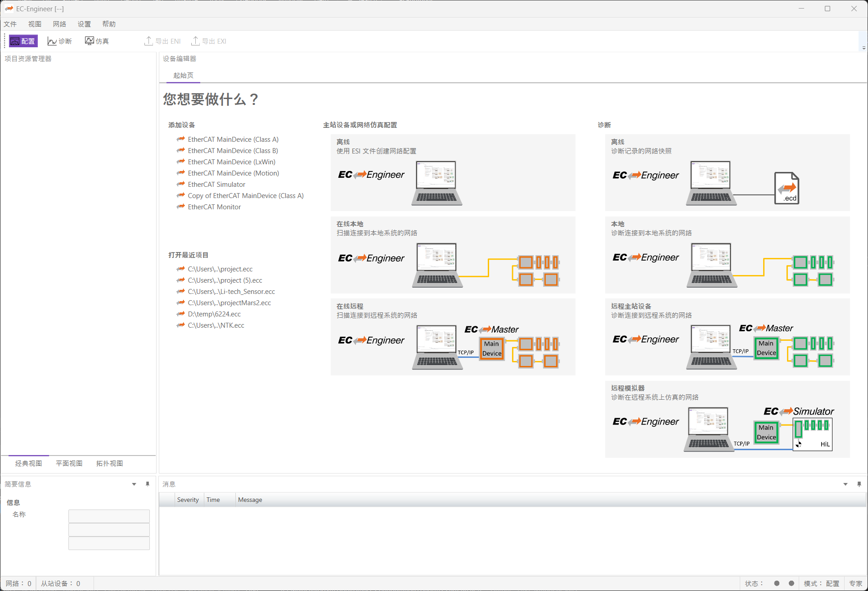Click the 从站设备：0 status entry
This screenshot has width=868, height=591.
coord(61,583)
